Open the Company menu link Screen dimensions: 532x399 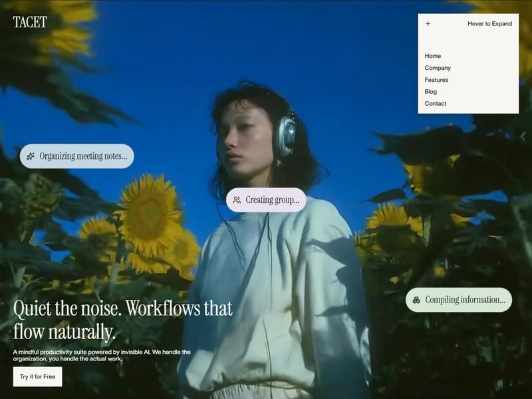pos(438,68)
